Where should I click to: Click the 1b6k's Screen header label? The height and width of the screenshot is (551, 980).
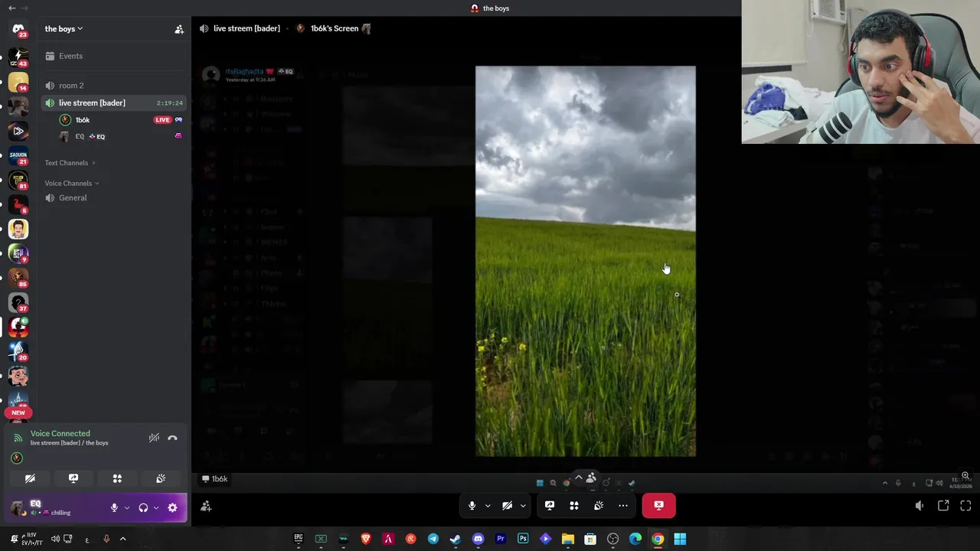pos(335,28)
